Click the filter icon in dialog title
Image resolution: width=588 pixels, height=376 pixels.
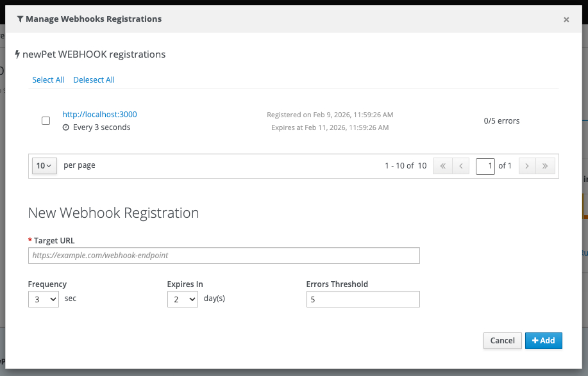click(20, 19)
